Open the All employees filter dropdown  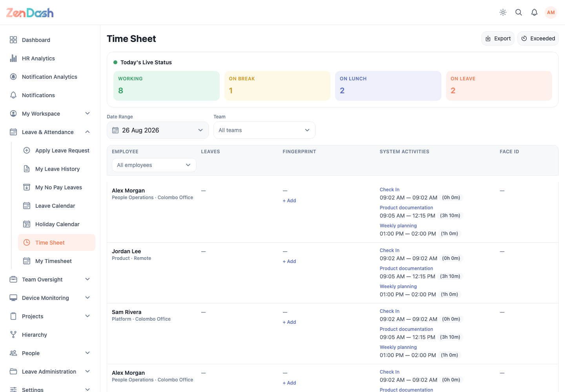point(154,165)
